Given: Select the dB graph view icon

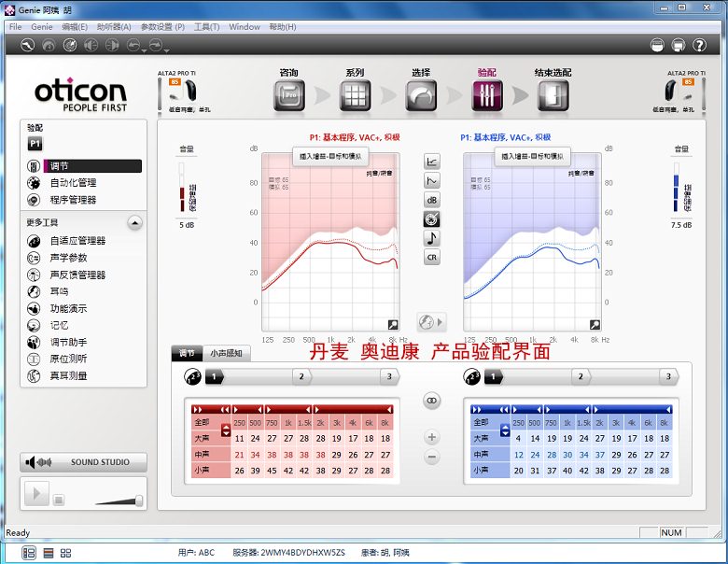Looking at the screenshot, I should (x=432, y=200).
